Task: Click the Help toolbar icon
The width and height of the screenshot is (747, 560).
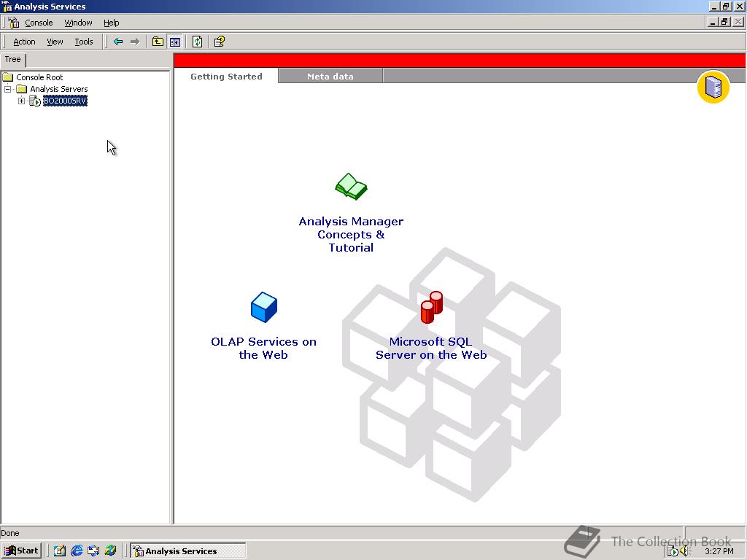Action: 220,42
